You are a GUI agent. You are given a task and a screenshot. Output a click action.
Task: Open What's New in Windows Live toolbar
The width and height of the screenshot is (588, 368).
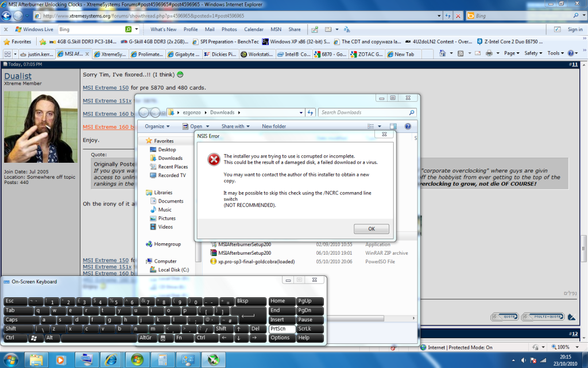(x=164, y=29)
